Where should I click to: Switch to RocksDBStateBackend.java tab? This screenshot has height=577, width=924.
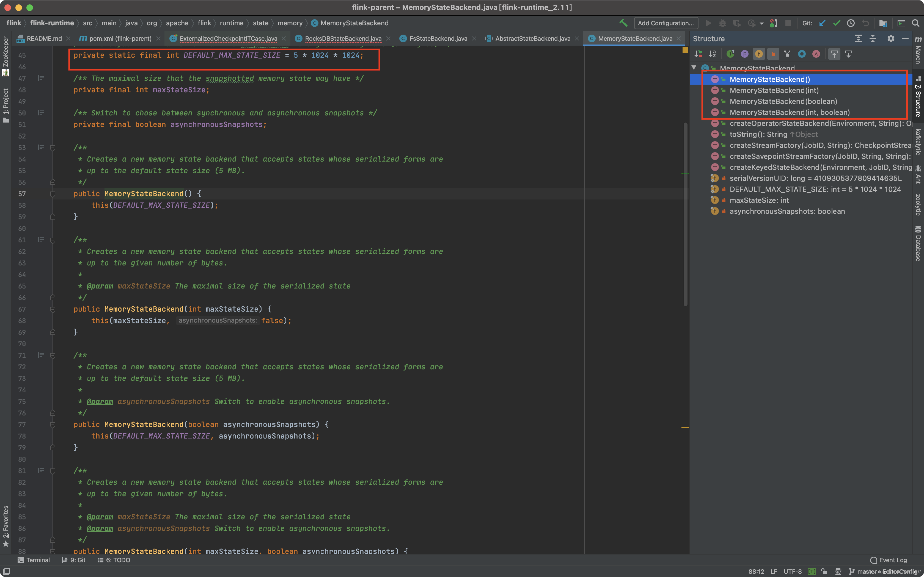(x=342, y=38)
